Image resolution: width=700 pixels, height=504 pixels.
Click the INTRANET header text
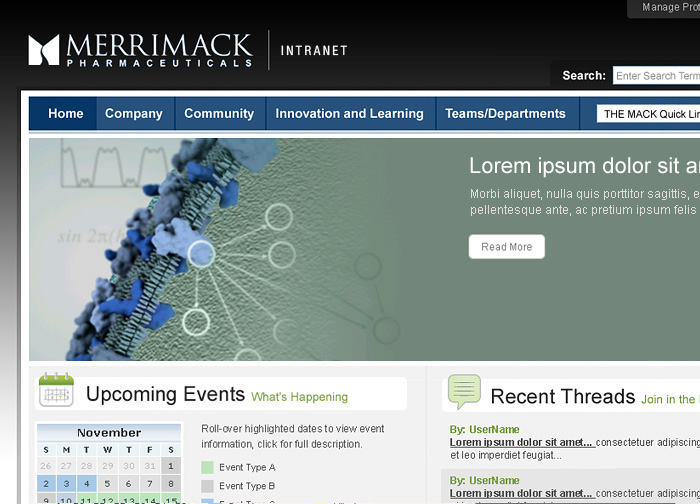pyautogui.click(x=314, y=50)
